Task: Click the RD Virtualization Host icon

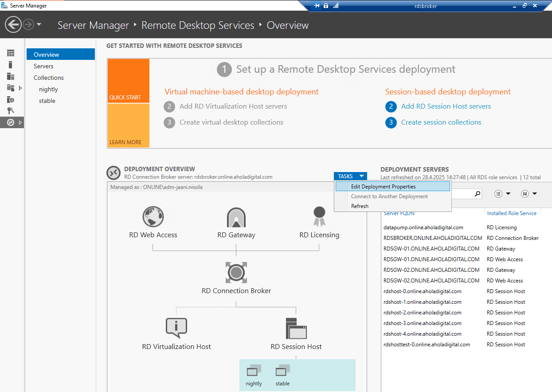Action: click(x=176, y=328)
